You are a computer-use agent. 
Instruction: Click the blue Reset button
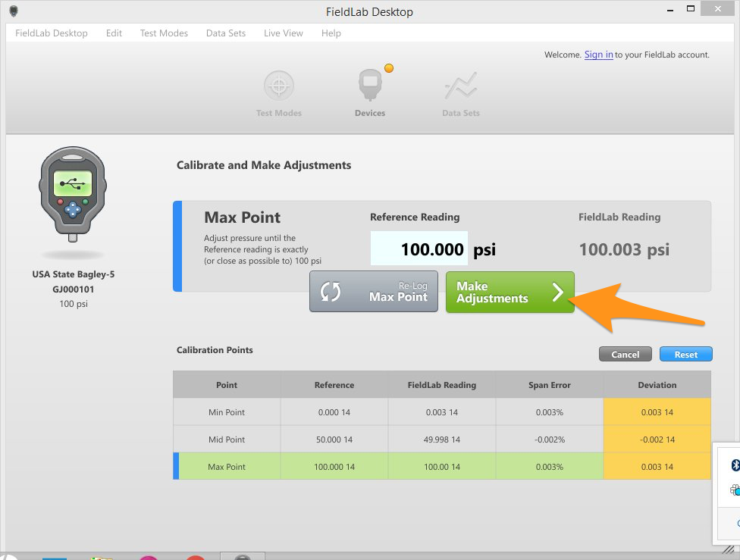tap(685, 355)
